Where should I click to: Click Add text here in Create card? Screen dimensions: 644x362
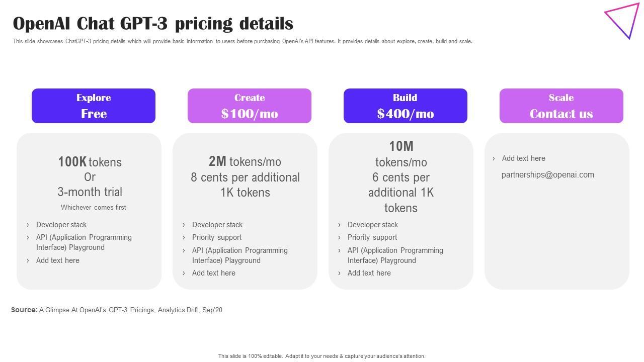click(214, 273)
